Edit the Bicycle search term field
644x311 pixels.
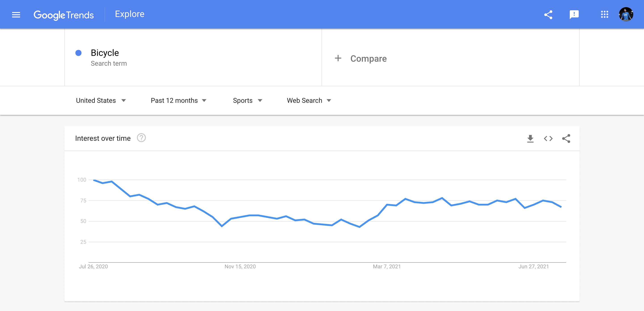(x=193, y=57)
